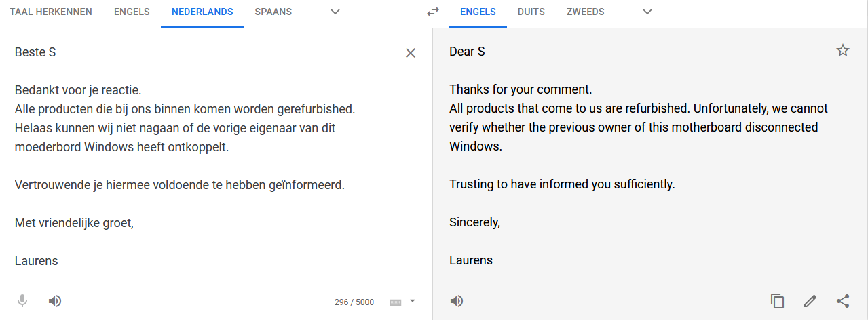The width and height of the screenshot is (868, 320).
Task: Activate microphone voice input
Action: [x=22, y=301]
